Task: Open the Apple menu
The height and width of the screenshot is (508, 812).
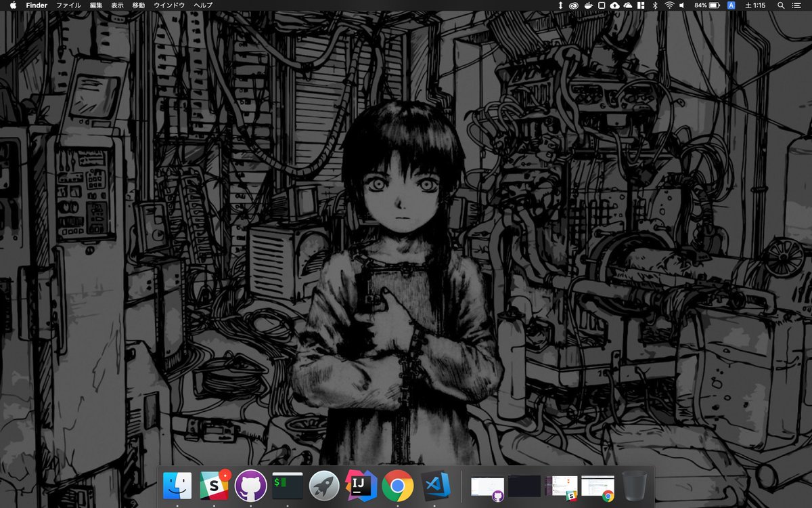Action: [x=13, y=5]
